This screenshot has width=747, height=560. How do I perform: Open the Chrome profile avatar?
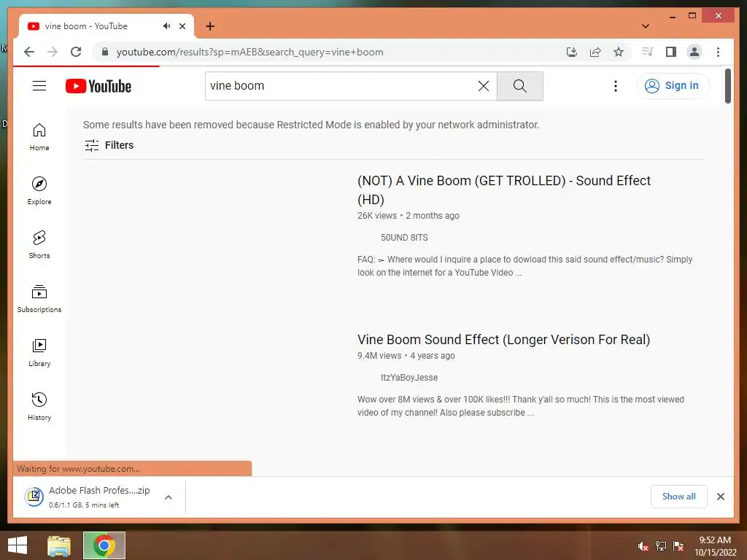point(694,52)
